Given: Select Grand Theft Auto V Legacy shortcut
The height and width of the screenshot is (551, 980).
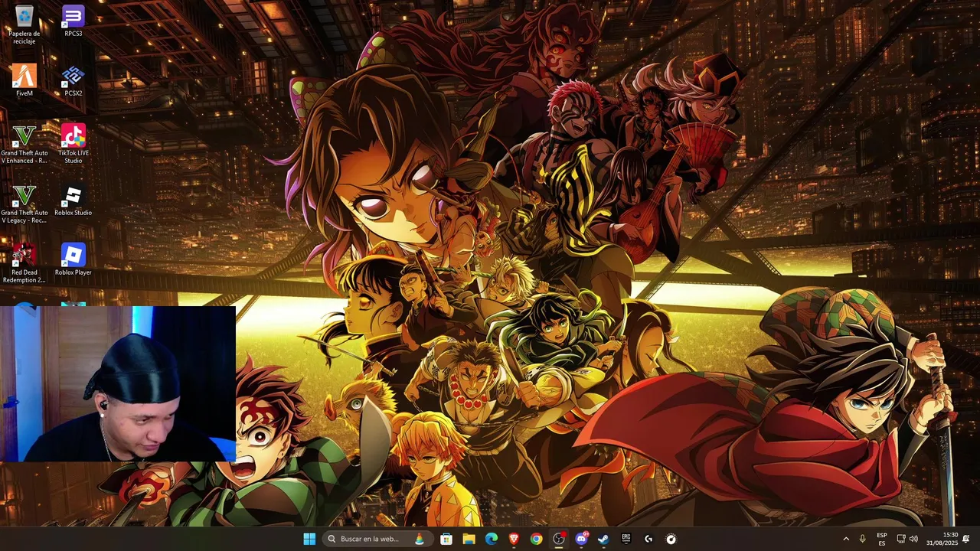Looking at the screenshot, I should 24,204.
